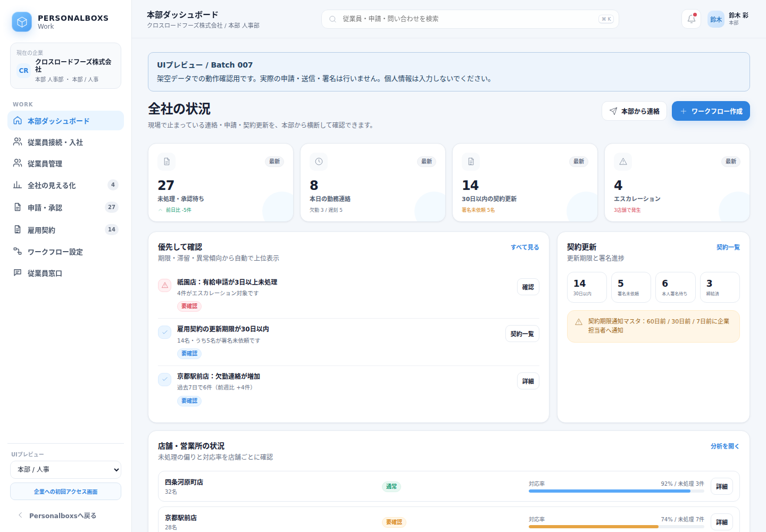Click the 要確認 badge in 京都駅前店 store row
766x532 pixels.
[394, 522]
